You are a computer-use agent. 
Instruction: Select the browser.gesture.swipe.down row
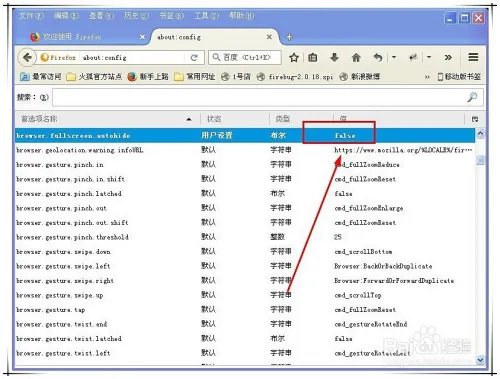pyautogui.click(x=245, y=252)
